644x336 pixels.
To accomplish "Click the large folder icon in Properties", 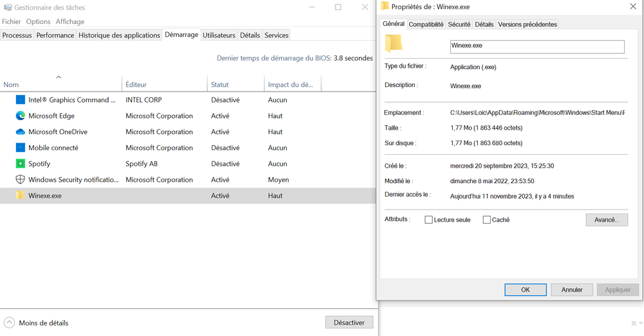I will tap(393, 43).
